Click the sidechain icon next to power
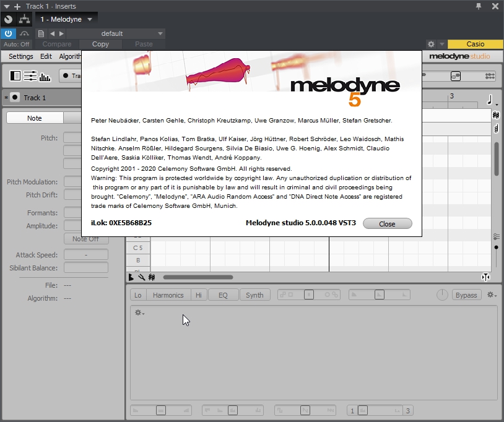Screen dimensions: 504x422 click(x=24, y=33)
